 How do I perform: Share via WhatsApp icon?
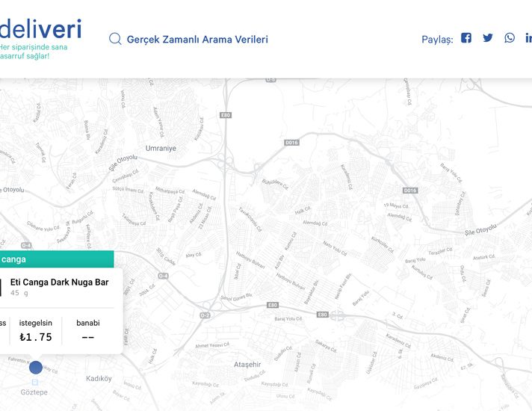510,37
